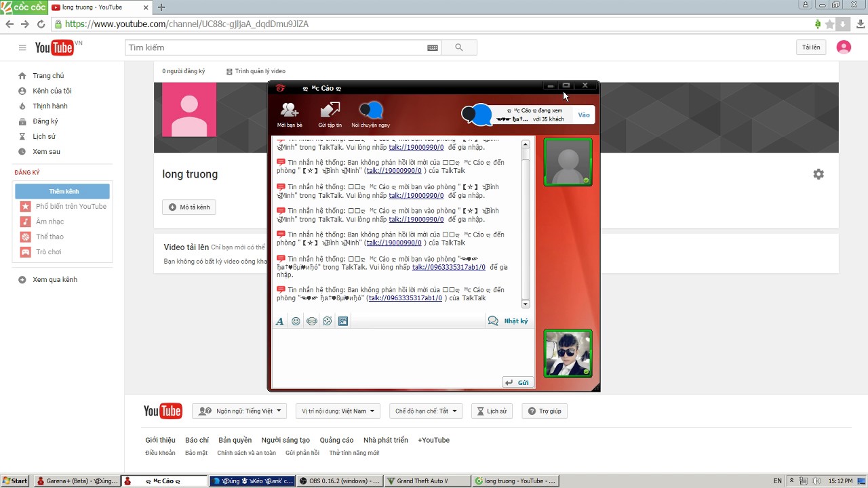Open the emoticon smiley picker
The height and width of the screenshot is (488, 868).
296,321
